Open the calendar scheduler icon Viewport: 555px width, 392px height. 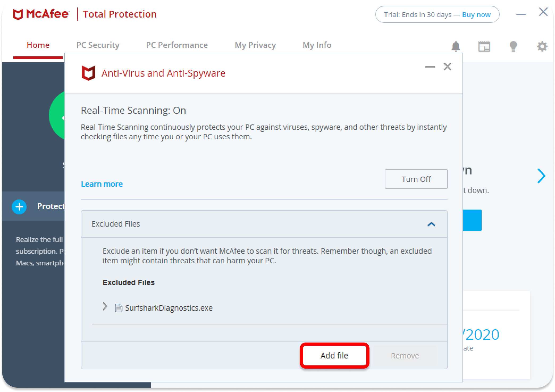484,46
